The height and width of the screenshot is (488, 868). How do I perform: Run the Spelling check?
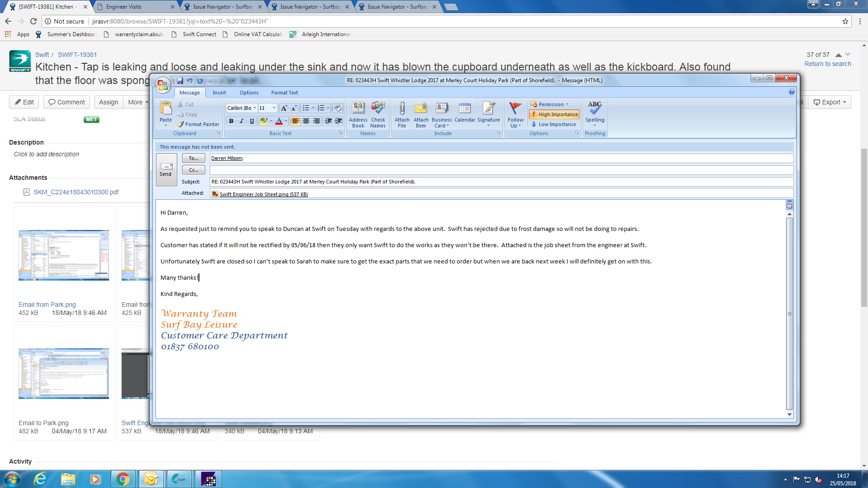point(594,109)
